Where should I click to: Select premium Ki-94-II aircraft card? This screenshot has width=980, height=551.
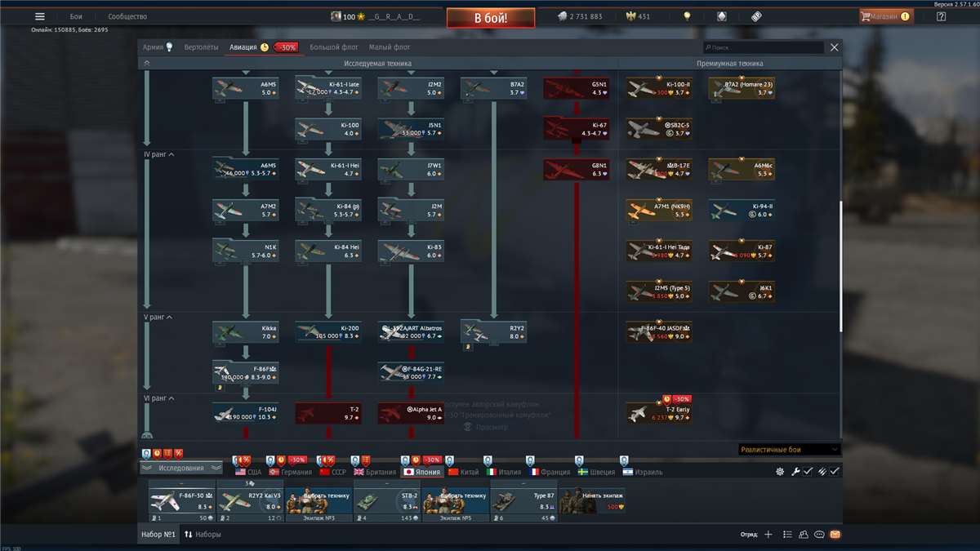pyautogui.click(x=742, y=211)
